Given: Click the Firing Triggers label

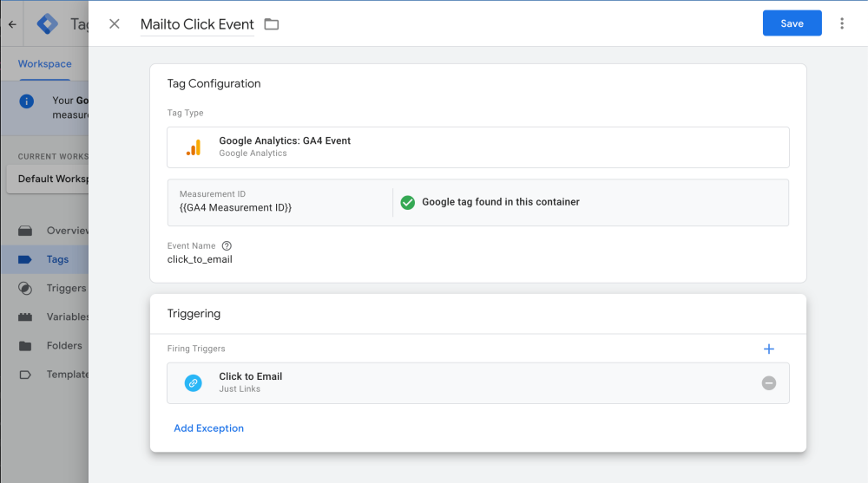Looking at the screenshot, I should [196, 349].
